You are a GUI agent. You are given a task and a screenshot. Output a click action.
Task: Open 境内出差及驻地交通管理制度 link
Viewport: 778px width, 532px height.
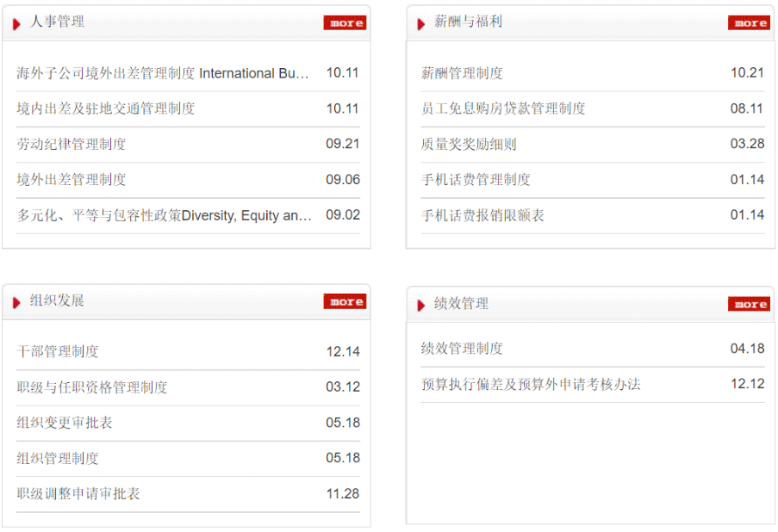[x=106, y=108]
